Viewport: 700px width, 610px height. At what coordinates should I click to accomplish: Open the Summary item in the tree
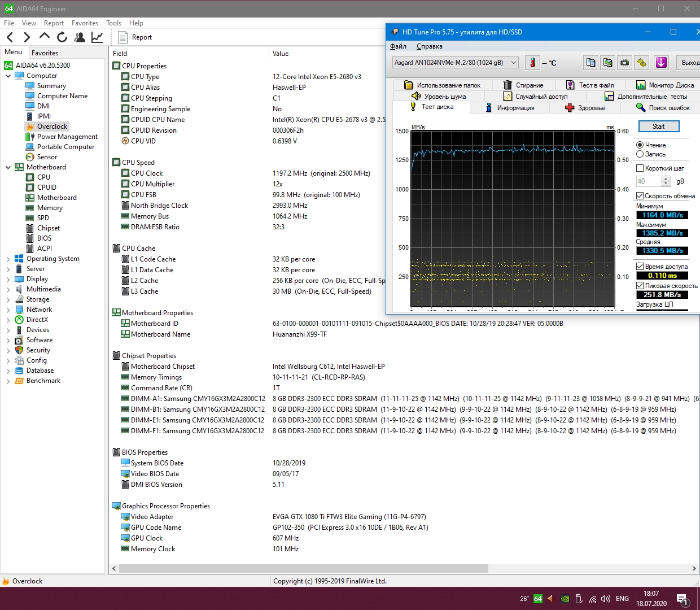click(x=51, y=86)
